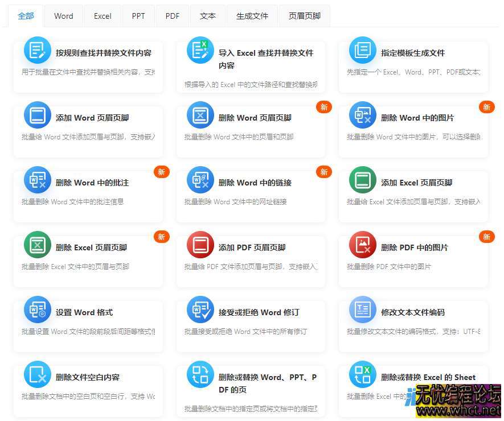Screen dimensions: 504x421
Task: Open the 页眉页脚 tab
Action: click(x=304, y=16)
